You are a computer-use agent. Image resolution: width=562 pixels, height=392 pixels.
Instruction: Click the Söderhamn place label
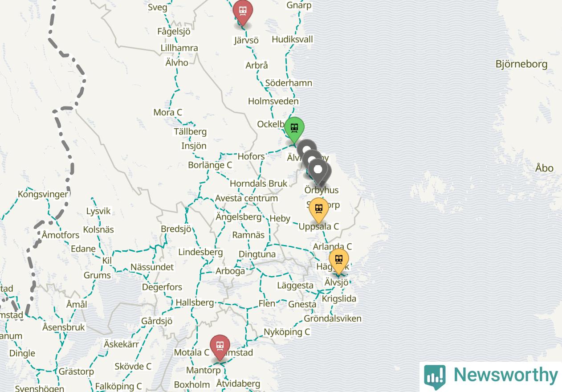[289, 83]
